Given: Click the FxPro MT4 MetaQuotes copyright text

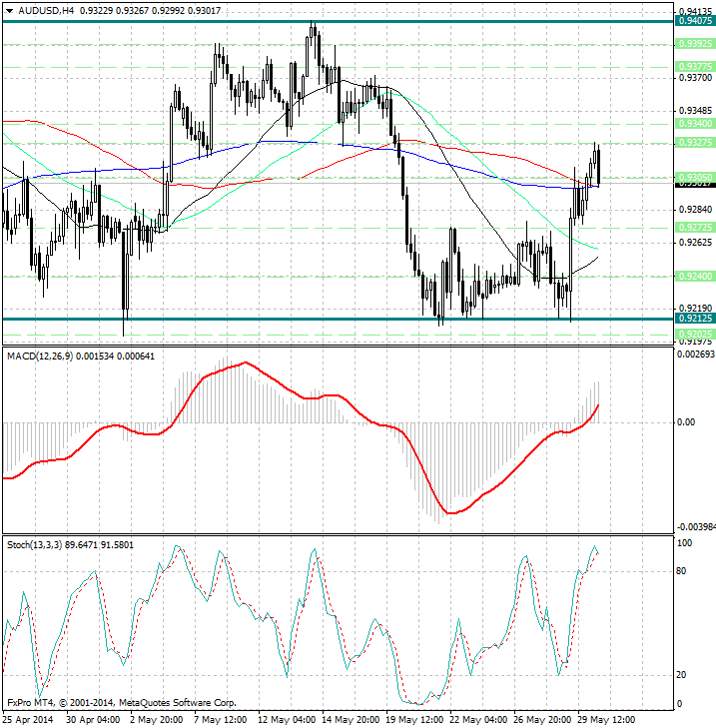Looking at the screenshot, I should [x=121, y=703].
